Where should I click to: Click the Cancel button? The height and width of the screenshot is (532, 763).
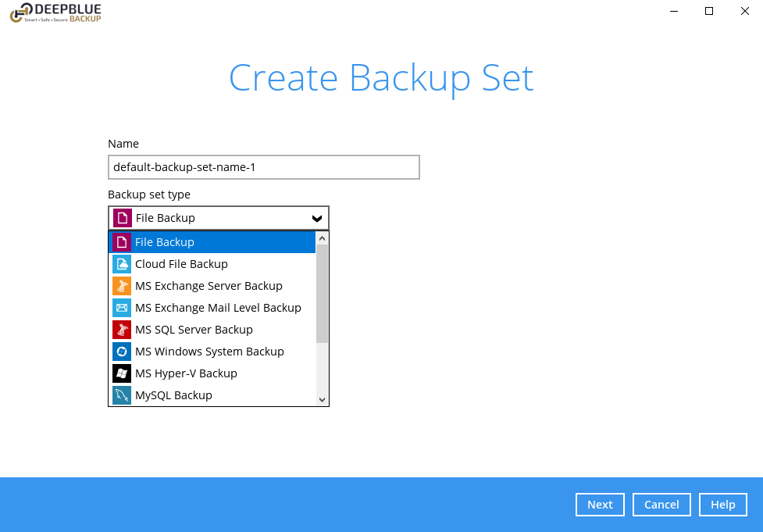click(661, 505)
